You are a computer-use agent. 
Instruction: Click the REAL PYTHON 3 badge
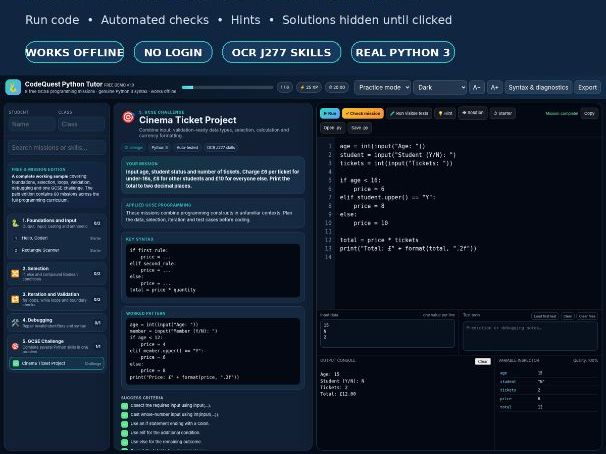tap(403, 52)
